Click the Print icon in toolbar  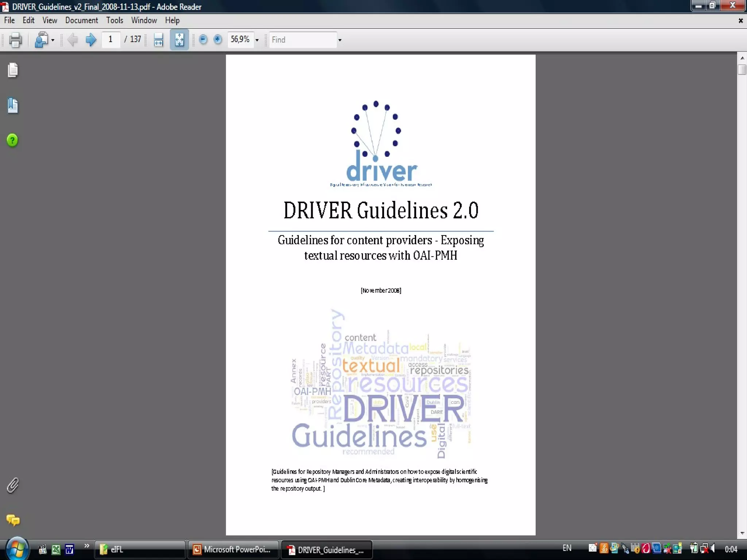15,40
